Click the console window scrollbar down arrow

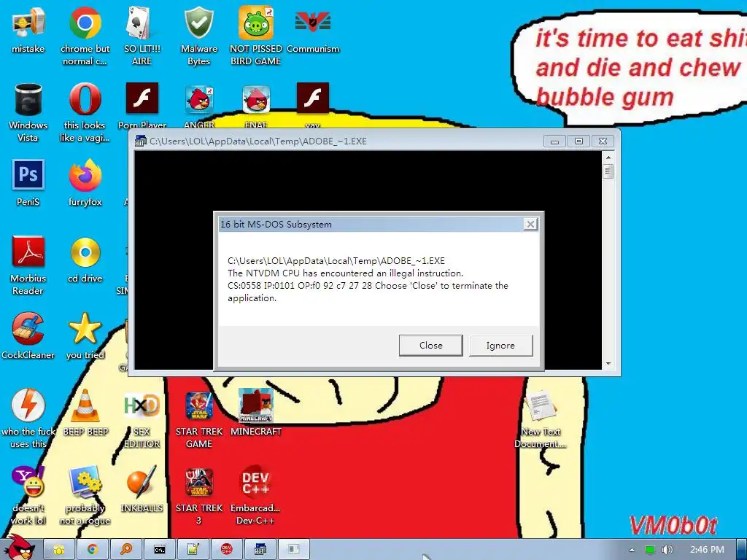608,364
